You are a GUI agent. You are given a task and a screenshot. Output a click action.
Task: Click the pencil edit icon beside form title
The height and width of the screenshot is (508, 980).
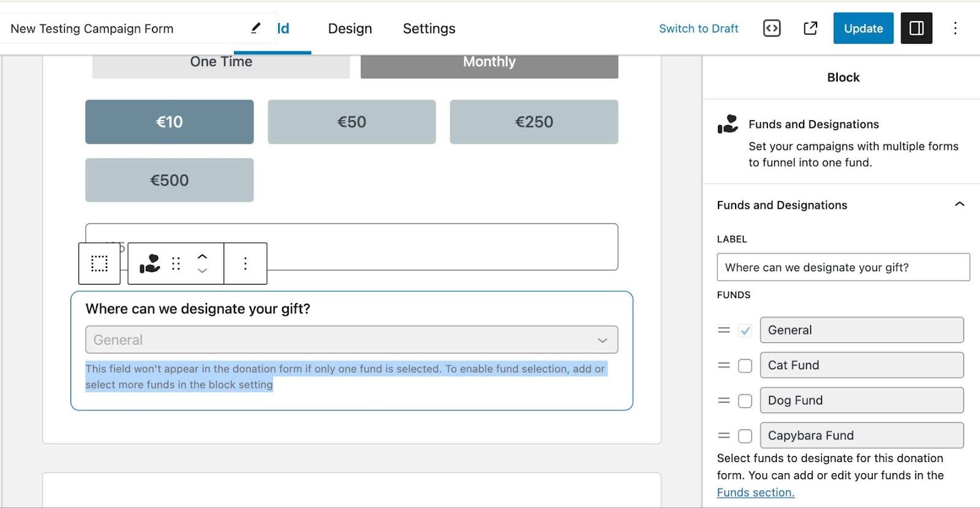[255, 28]
